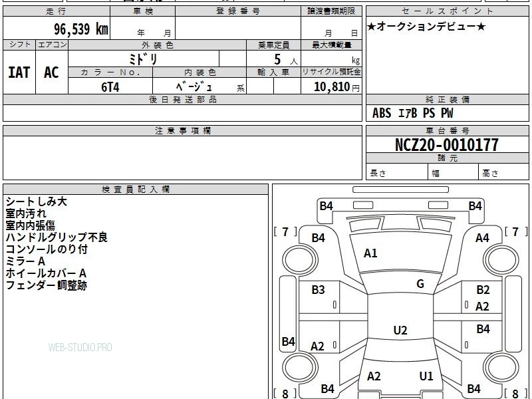Click the 長さ dimension label
Viewport: 532px width, 399px height.
[378, 174]
